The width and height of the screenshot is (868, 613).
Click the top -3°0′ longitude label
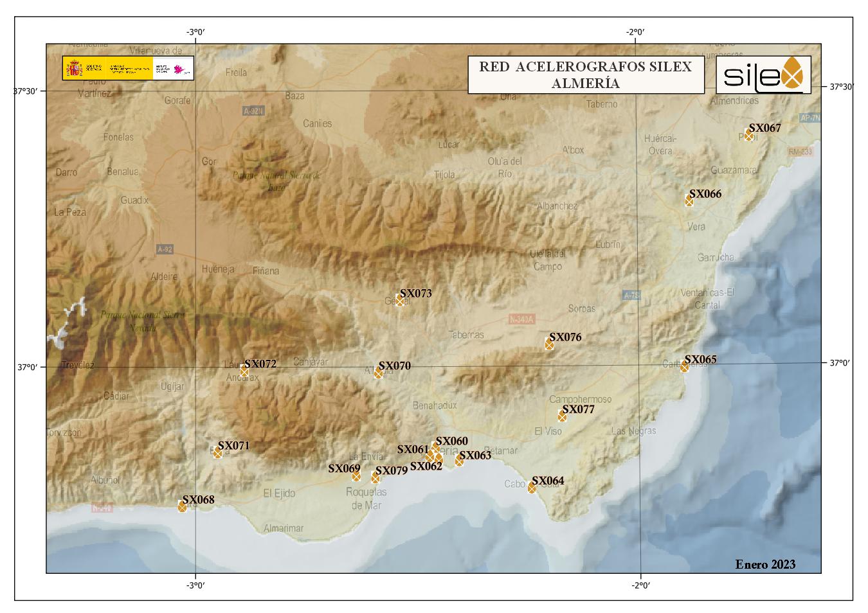pyautogui.click(x=195, y=32)
